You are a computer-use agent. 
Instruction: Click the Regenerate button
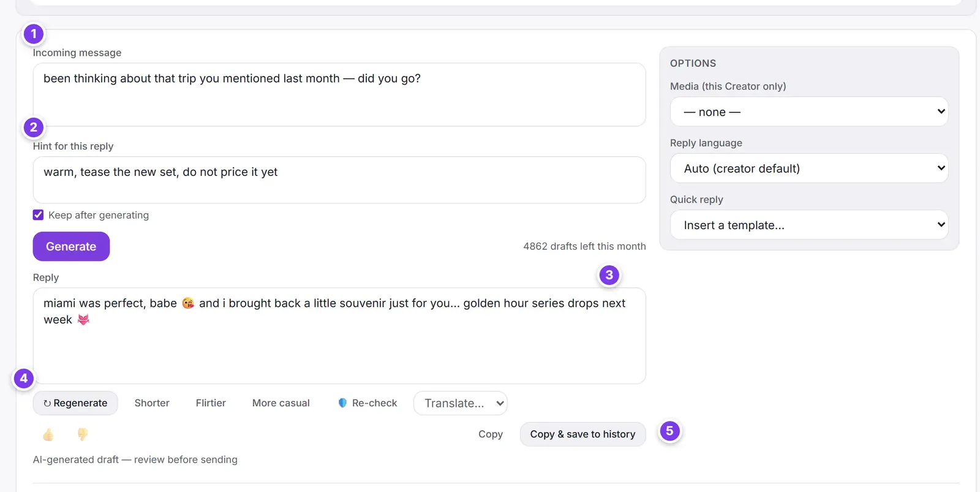[75, 403]
